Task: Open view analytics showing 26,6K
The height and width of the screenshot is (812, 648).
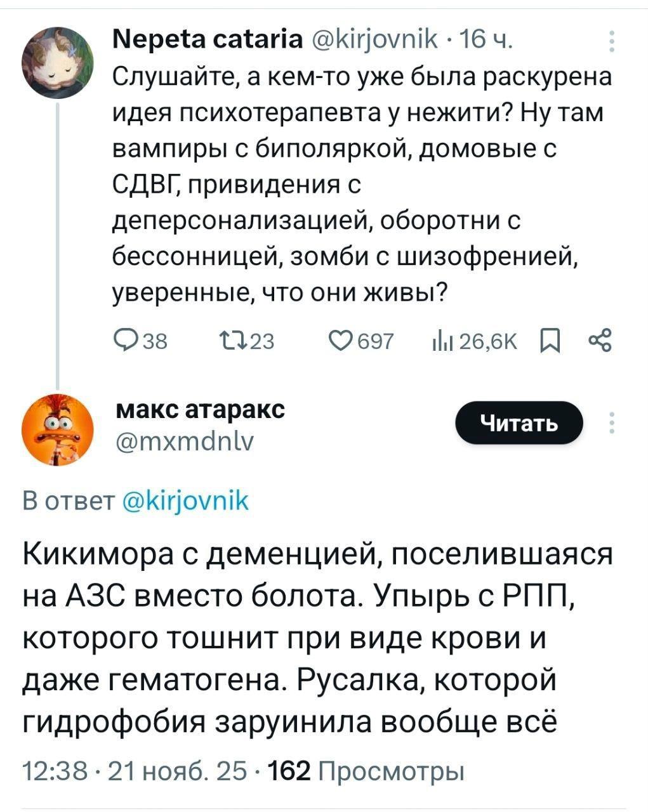Action: click(441, 341)
